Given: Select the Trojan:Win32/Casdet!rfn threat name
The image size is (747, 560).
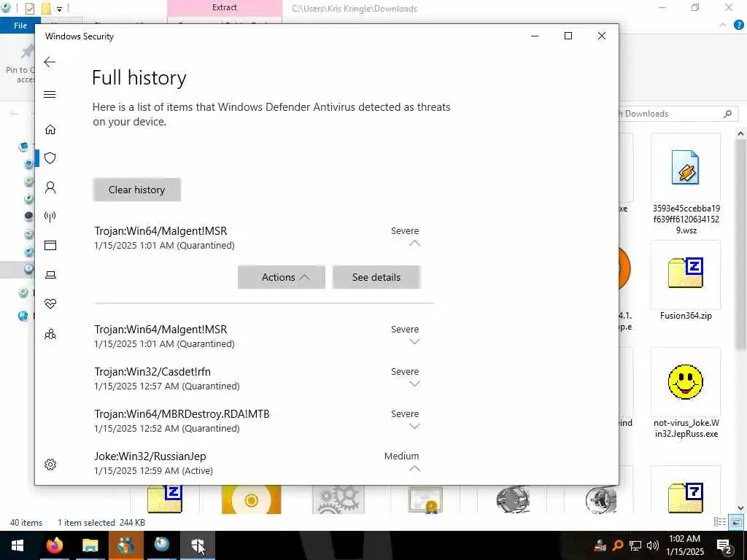Looking at the screenshot, I should [152, 372].
